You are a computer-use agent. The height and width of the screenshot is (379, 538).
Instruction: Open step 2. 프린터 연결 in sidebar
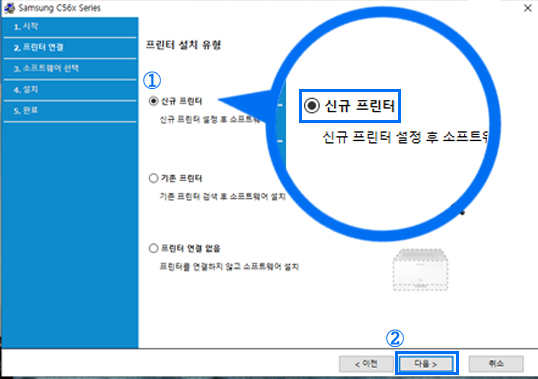[x=70, y=48]
